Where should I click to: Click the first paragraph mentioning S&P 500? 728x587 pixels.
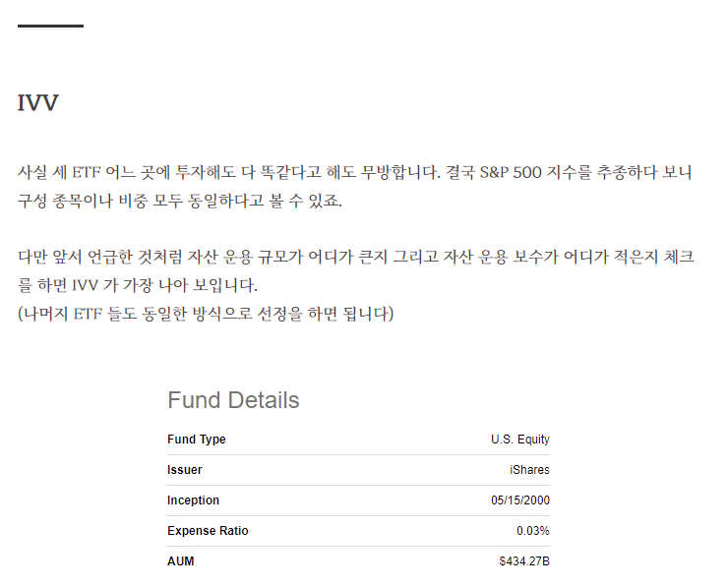(x=355, y=186)
